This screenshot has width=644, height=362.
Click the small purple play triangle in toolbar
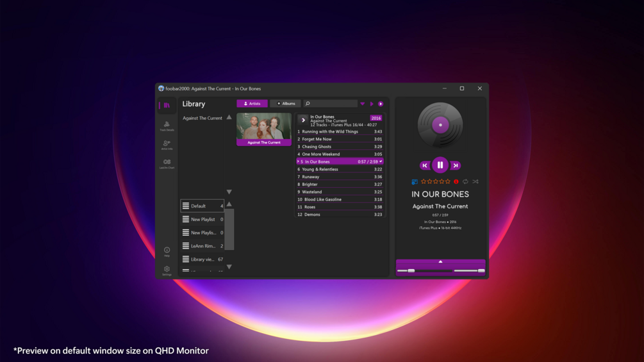pyautogui.click(x=372, y=104)
